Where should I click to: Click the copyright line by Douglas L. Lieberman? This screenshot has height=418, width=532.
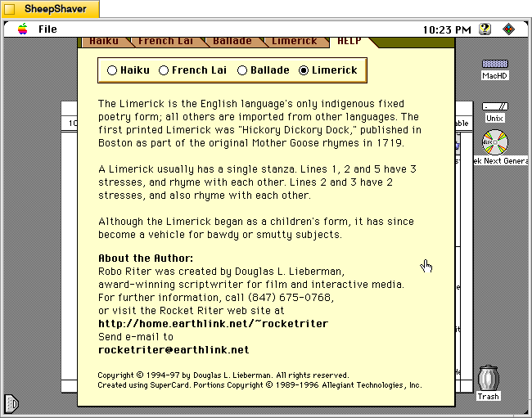coord(223,375)
